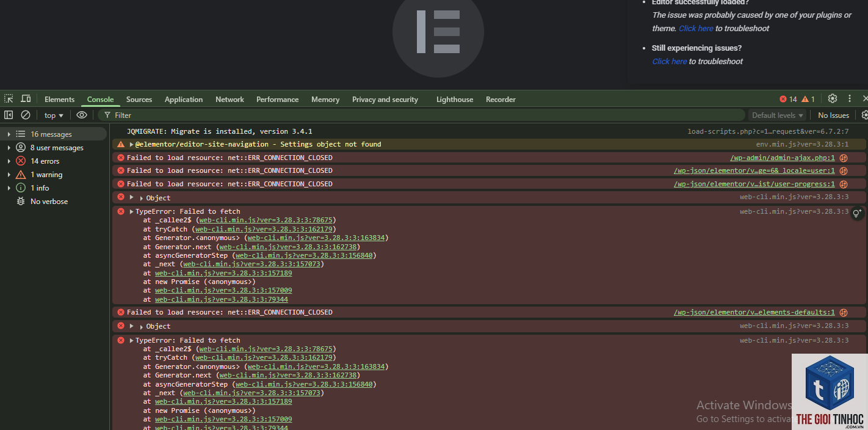Click the AI lightbulb icon on TypeError row
Screen dimensions: 868x430
(x=858, y=213)
